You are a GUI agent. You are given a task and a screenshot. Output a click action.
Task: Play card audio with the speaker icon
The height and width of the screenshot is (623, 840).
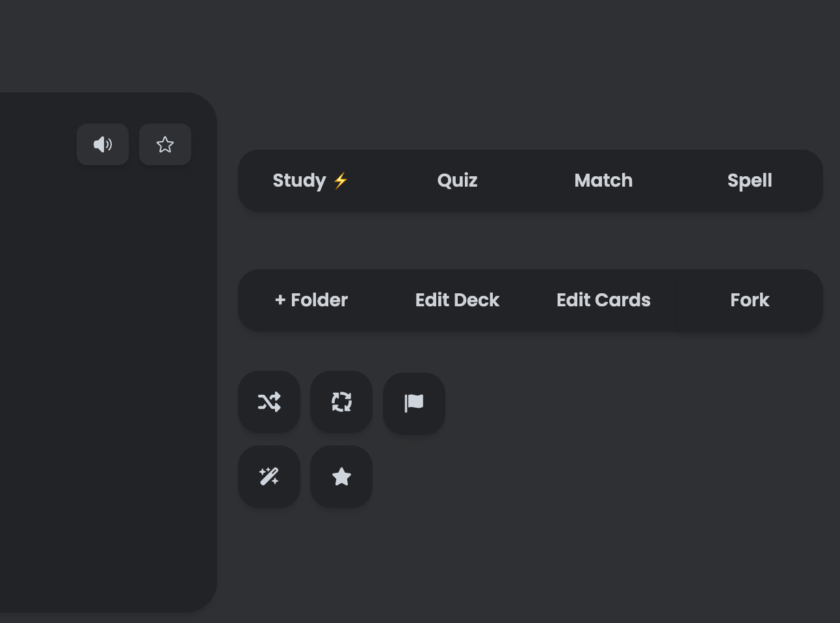coord(103,144)
